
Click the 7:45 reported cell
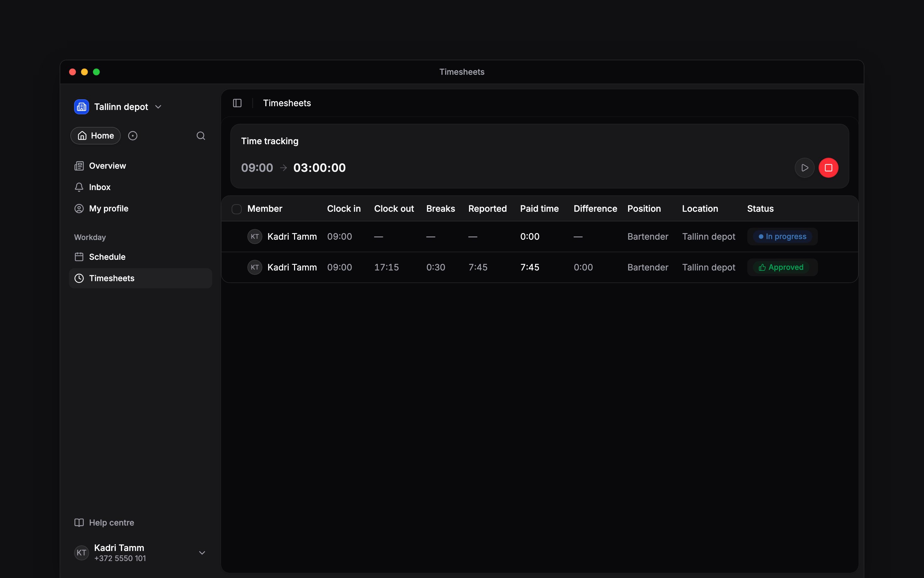click(478, 267)
